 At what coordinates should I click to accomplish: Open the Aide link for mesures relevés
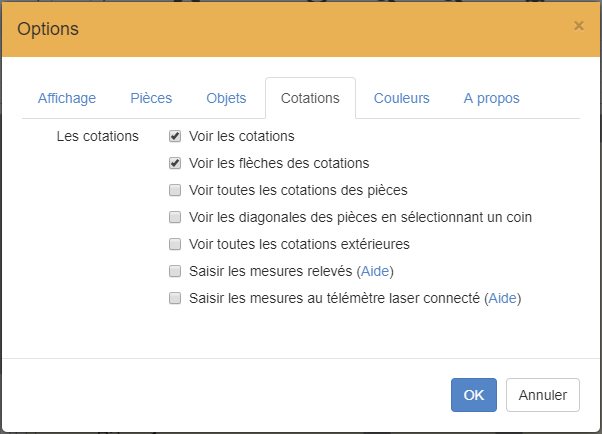376,271
